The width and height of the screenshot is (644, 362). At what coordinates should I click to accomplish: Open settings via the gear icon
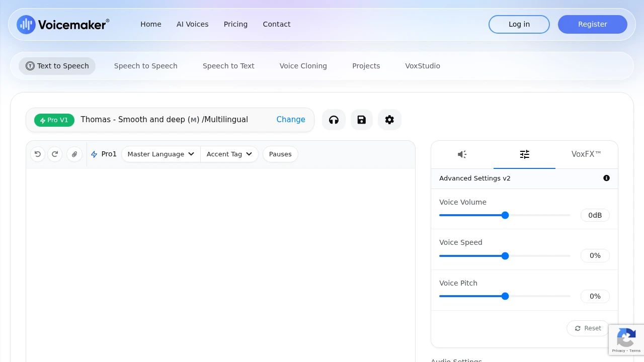click(x=389, y=120)
